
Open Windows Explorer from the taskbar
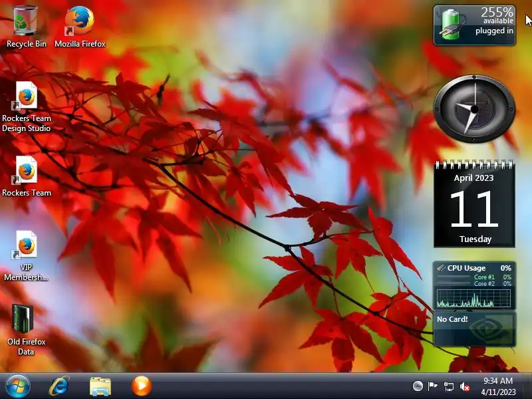coord(100,386)
